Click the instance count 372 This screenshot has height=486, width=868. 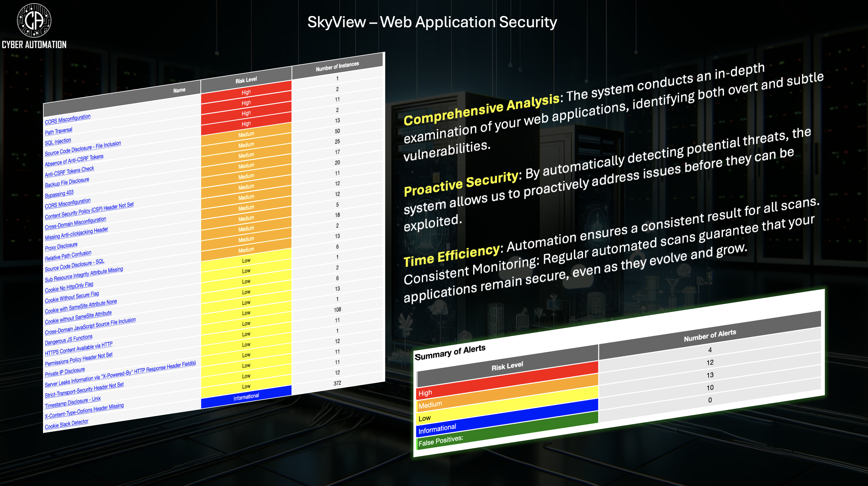[x=337, y=383]
